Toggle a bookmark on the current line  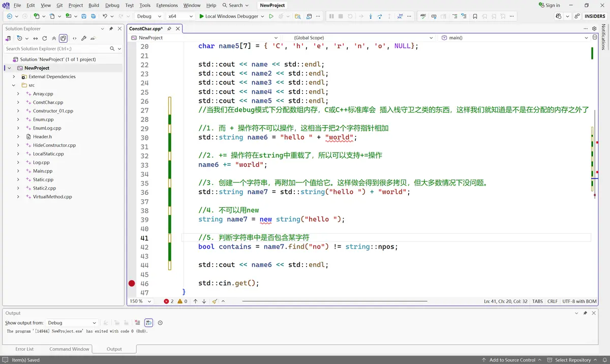(x=475, y=16)
